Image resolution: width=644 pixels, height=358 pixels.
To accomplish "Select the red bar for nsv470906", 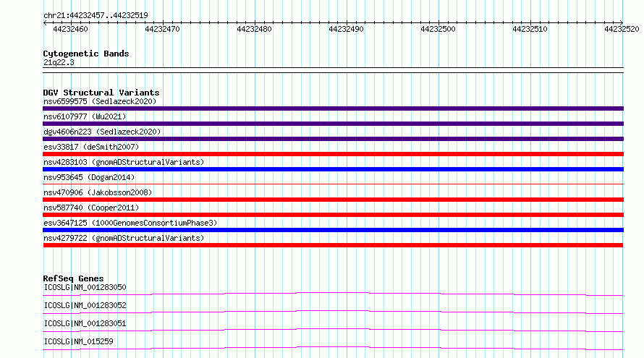I will tap(333, 200).
